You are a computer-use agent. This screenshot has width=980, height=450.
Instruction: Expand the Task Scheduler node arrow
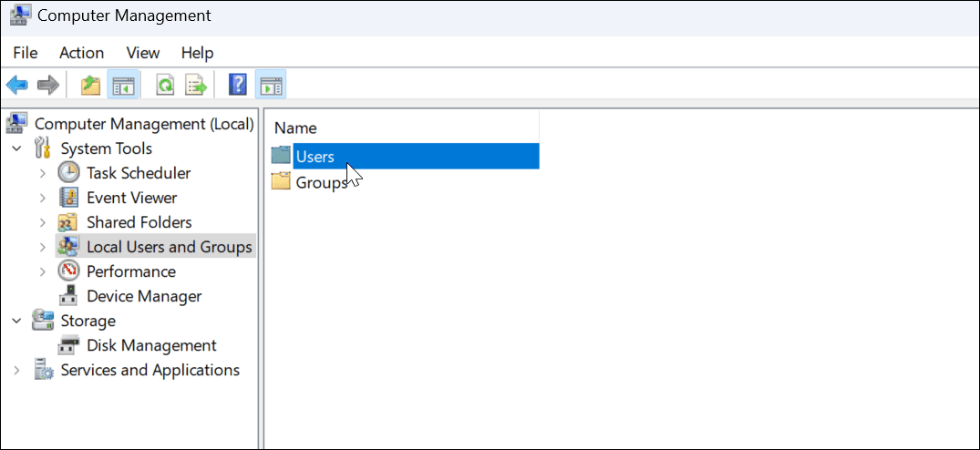click(x=43, y=173)
